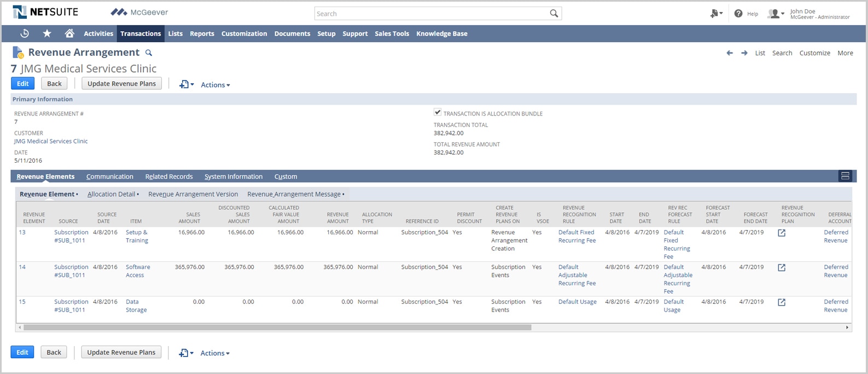Click the horizontal scrollbar under the table
Viewport: 868px width, 374px height.
[277, 327]
